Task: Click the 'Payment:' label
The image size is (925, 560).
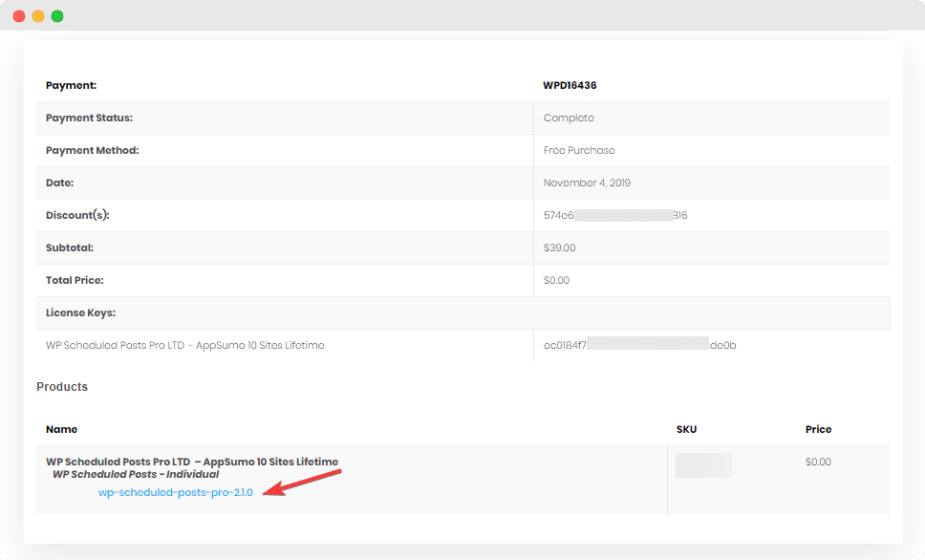Action: (x=71, y=85)
